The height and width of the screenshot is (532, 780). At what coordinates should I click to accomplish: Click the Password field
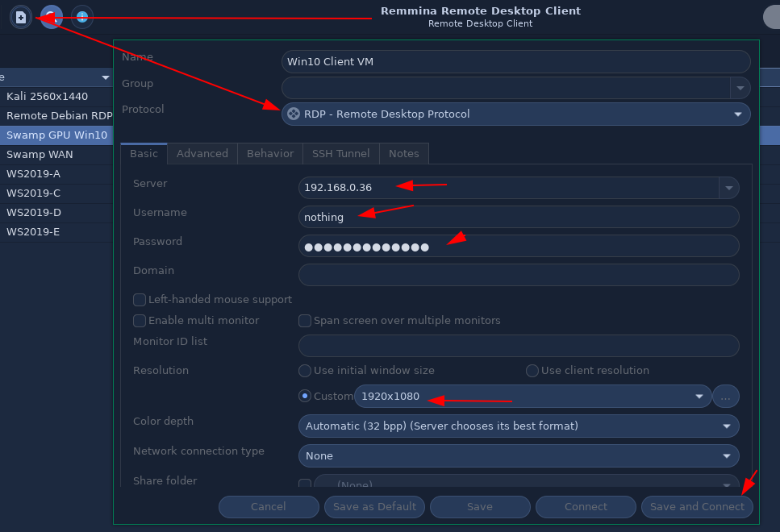click(x=519, y=246)
